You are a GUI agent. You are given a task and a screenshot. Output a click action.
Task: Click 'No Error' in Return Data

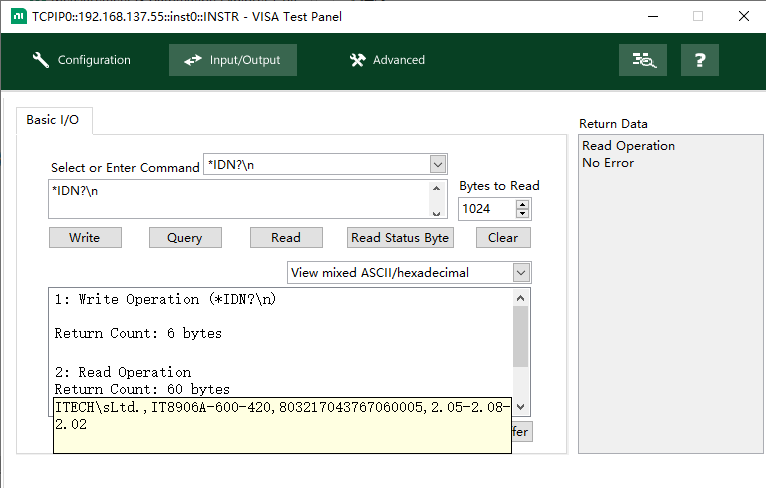click(608, 163)
